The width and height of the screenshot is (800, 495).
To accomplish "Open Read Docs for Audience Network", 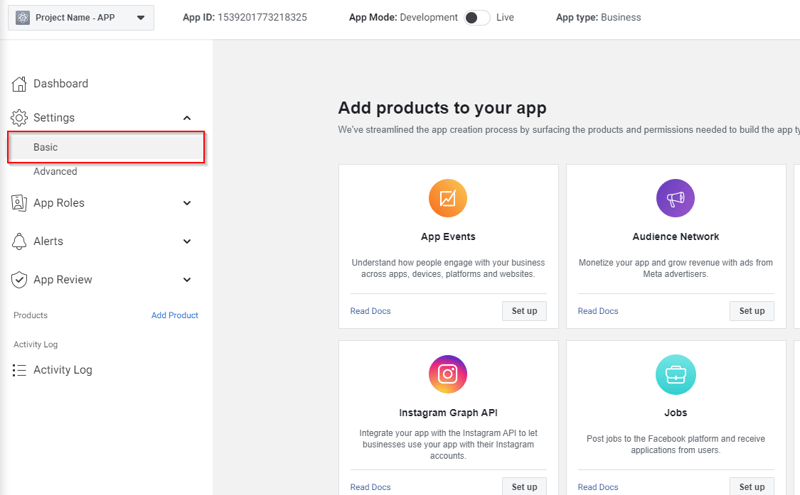I will [598, 311].
